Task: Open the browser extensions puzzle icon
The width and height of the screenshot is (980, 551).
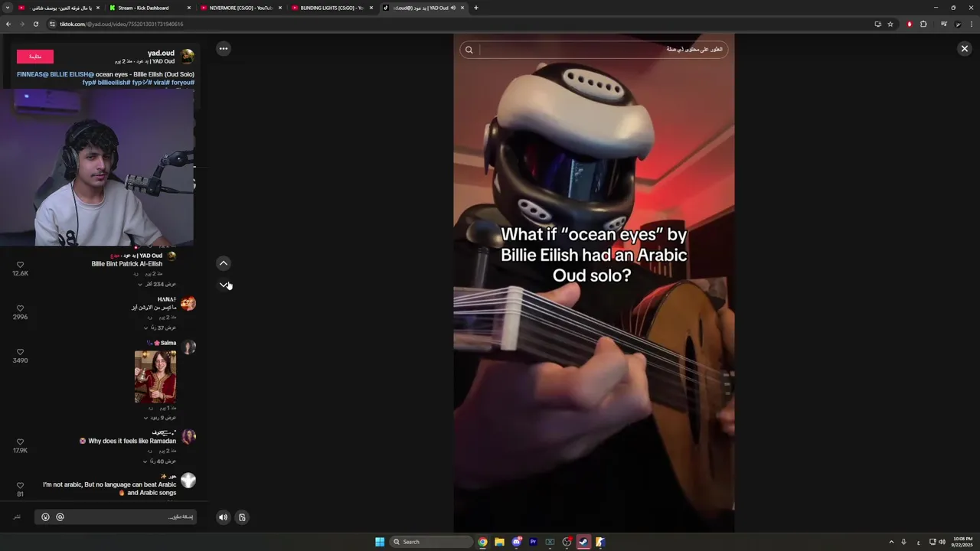Action: pyautogui.click(x=923, y=24)
